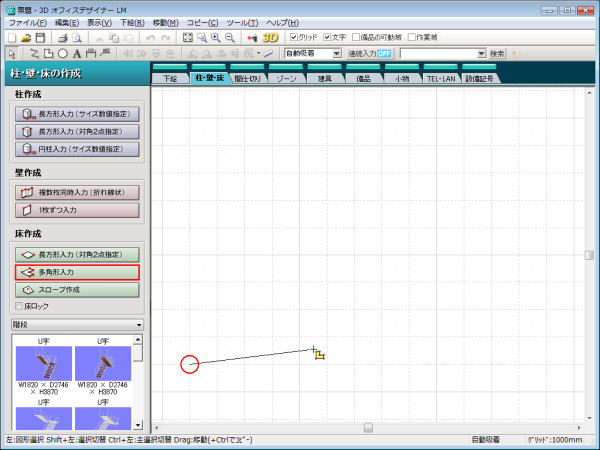Enable the 床ロック floor lock checkbox
600x450 pixels.
tap(17, 305)
